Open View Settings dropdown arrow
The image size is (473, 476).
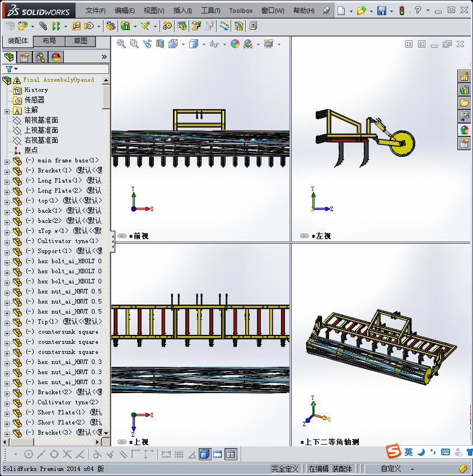(279, 45)
